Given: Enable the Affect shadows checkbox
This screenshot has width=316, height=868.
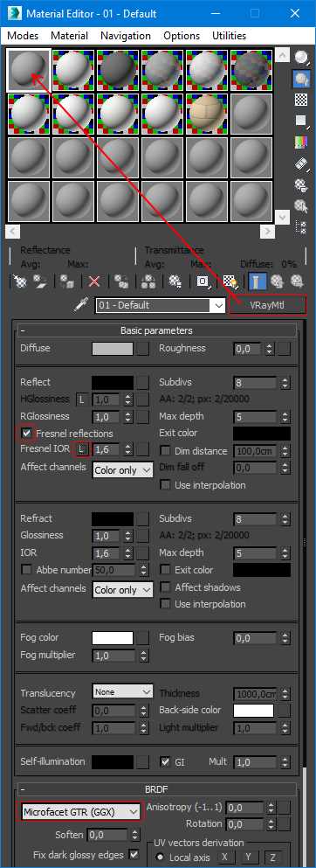Looking at the screenshot, I should 165,587.
